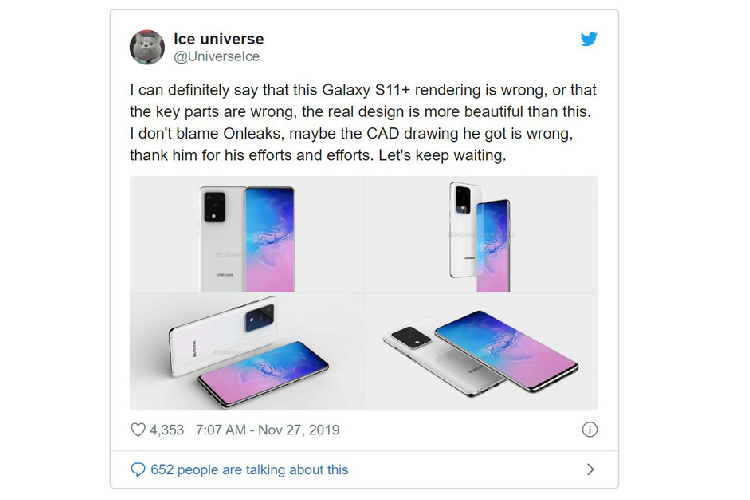
Task: Expand conversation with right chevron arrow
Action: point(590,469)
